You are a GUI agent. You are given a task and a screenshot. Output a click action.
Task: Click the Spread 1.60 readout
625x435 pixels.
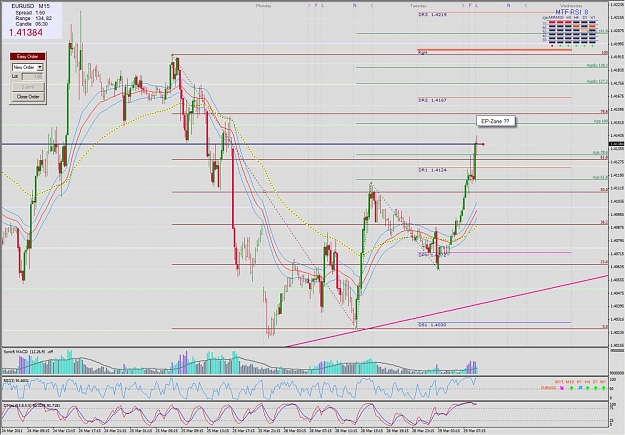30,13
